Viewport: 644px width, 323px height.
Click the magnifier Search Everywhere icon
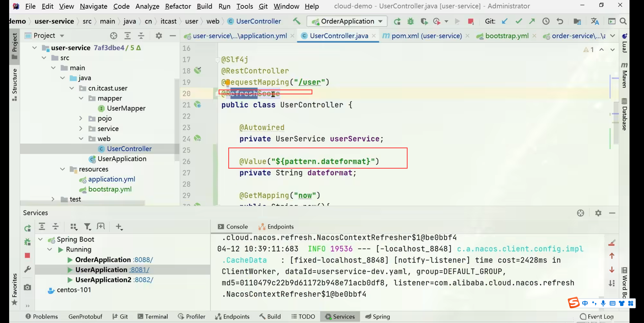[623, 21]
